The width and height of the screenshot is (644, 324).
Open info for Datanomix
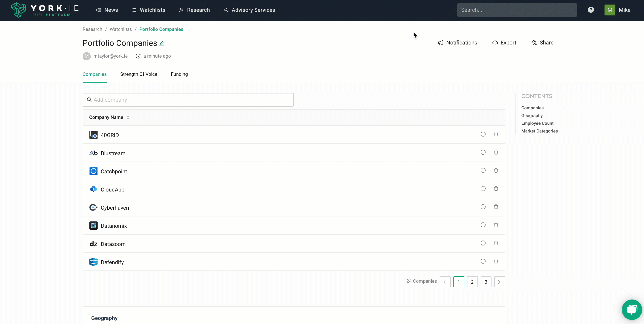coord(483,225)
